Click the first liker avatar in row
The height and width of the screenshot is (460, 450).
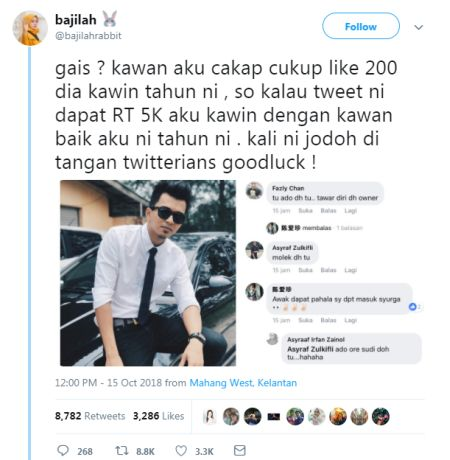click(x=210, y=416)
